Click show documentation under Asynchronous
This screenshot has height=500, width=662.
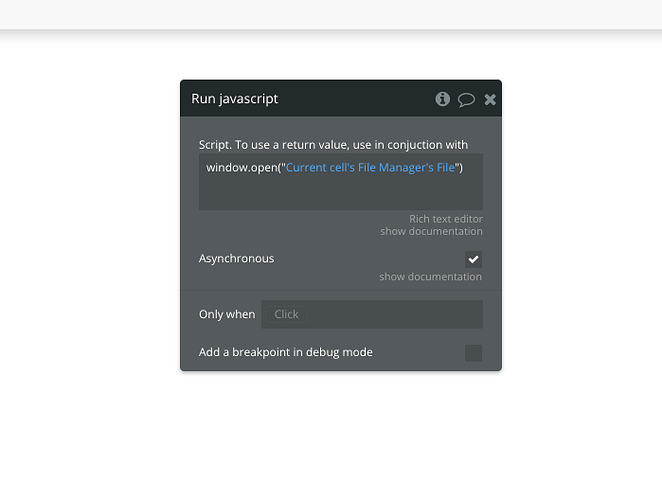pyautogui.click(x=430, y=277)
